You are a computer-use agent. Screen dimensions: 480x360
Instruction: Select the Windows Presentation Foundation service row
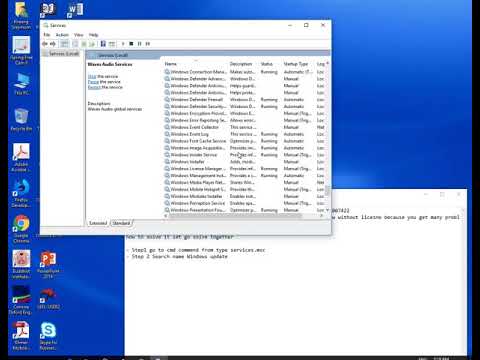tap(244, 210)
